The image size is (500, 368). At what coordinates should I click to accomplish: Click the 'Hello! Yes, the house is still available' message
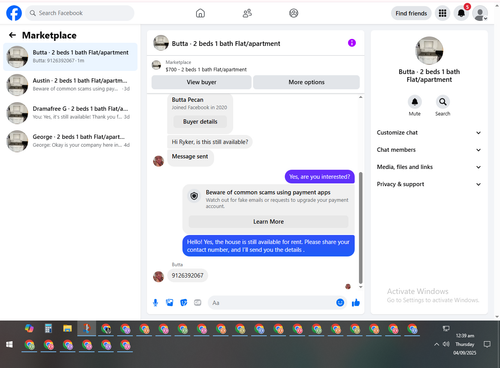coord(268,246)
